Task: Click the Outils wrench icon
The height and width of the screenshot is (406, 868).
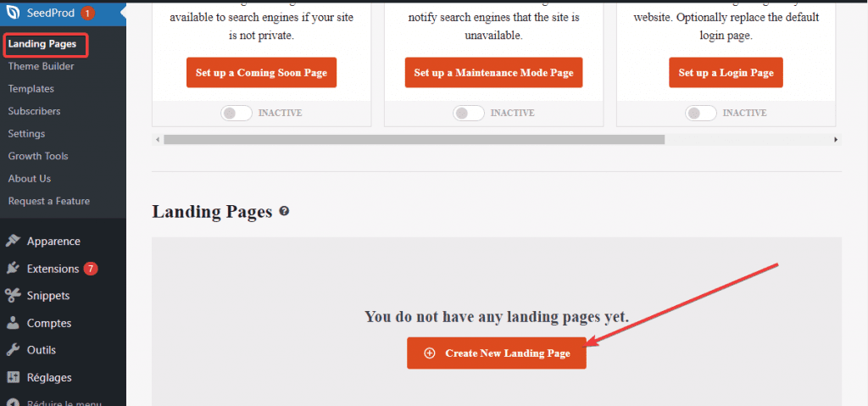Action: pyautogui.click(x=13, y=350)
